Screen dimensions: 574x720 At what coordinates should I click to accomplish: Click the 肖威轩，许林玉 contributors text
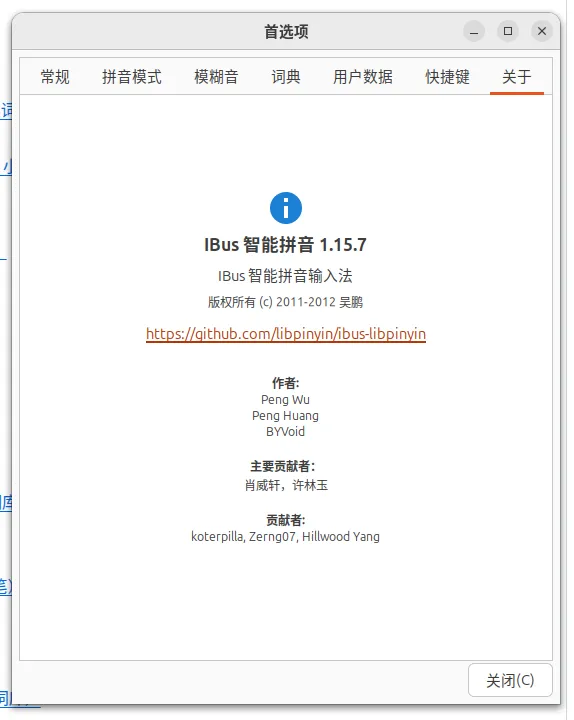coord(286,485)
